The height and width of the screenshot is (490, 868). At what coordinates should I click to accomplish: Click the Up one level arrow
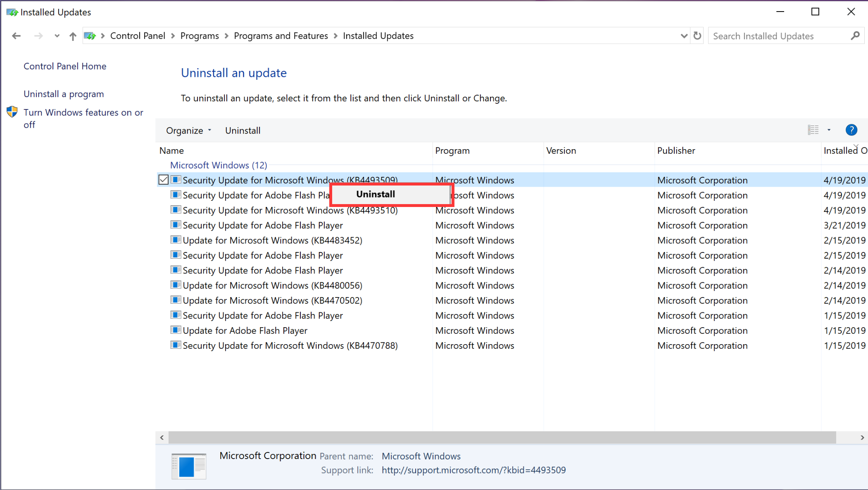pos(73,36)
